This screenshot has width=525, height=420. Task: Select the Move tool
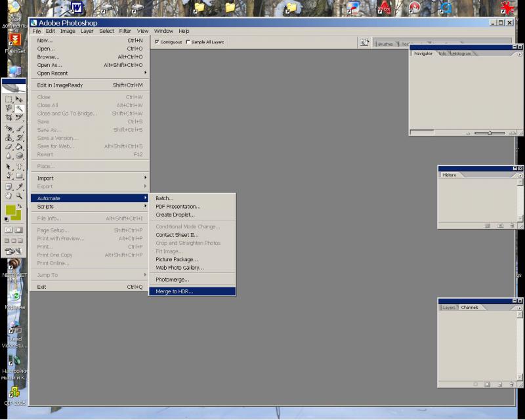pyautogui.click(x=20, y=100)
